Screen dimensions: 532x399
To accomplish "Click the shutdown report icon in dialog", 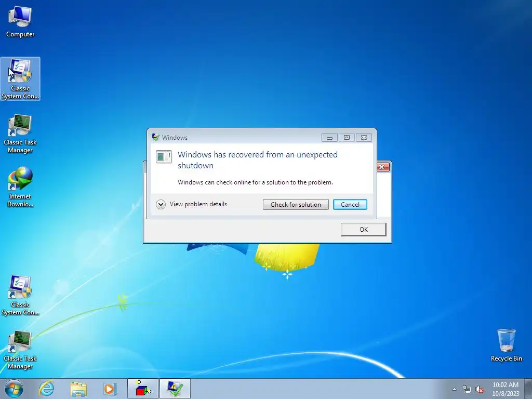I will 164,157.
